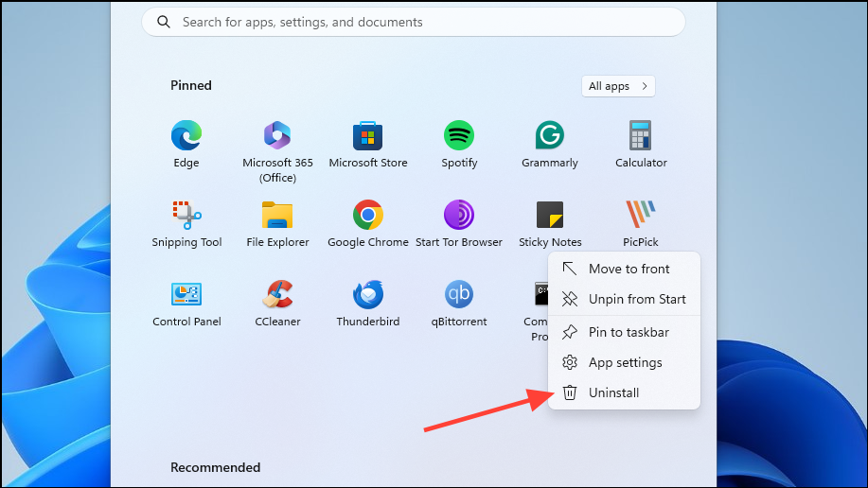Image resolution: width=868 pixels, height=488 pixels.
Task: Launch qBittorrent
Action: point(459,304)
